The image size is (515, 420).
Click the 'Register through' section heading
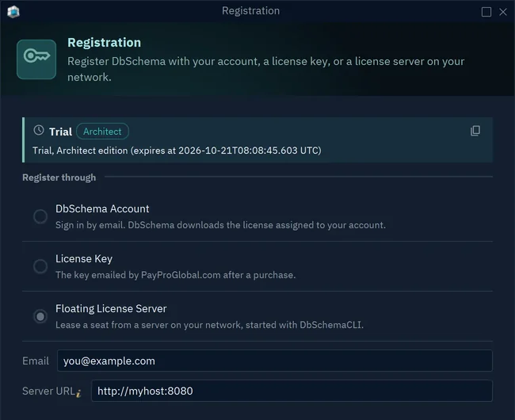tap(59, 178)
